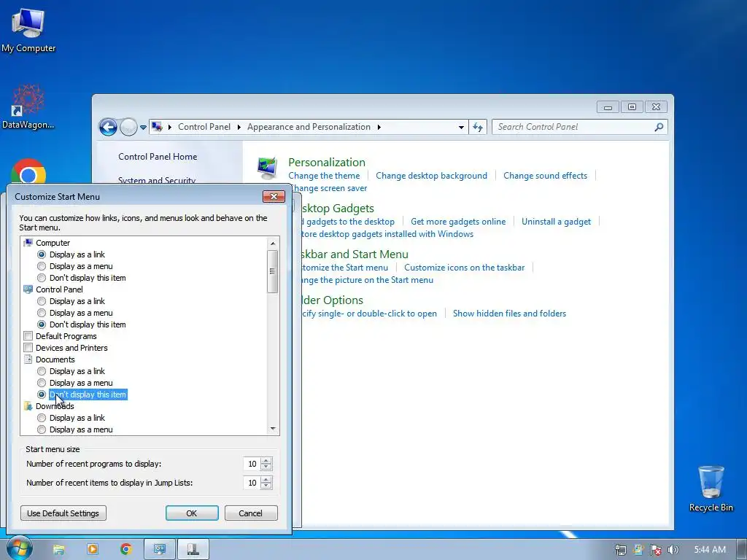This screenshot has height=560, width=747.
Task: Click the Cancel button
Action: (251, 513)
